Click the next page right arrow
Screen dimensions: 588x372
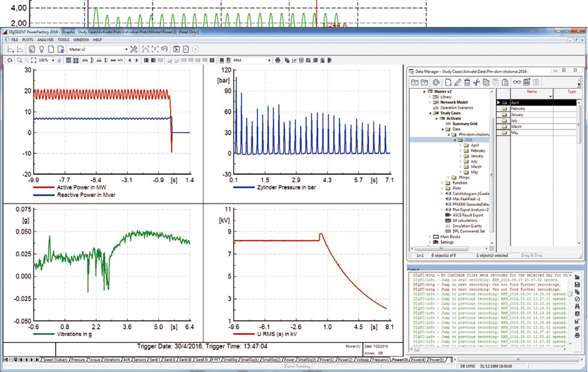click(x=137, y=60)
